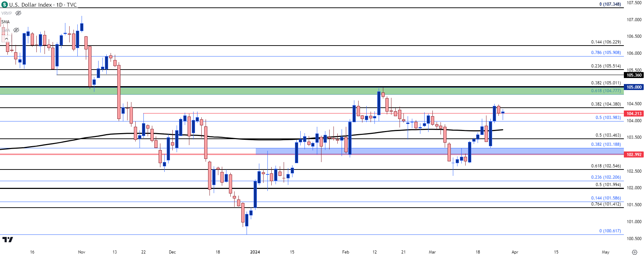Select the 0.786 (105.908) Fibonacci label
644x256 pixels.
(x=606, y=52)
